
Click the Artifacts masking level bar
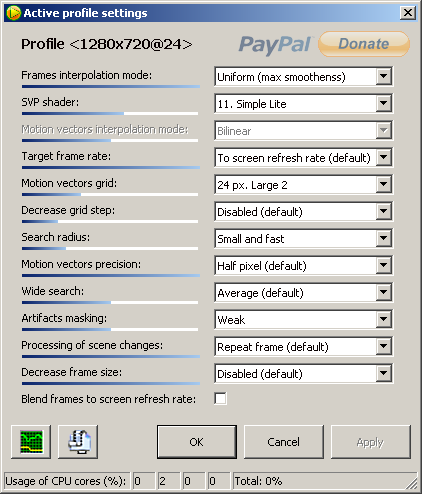click(x=110, y=329)
